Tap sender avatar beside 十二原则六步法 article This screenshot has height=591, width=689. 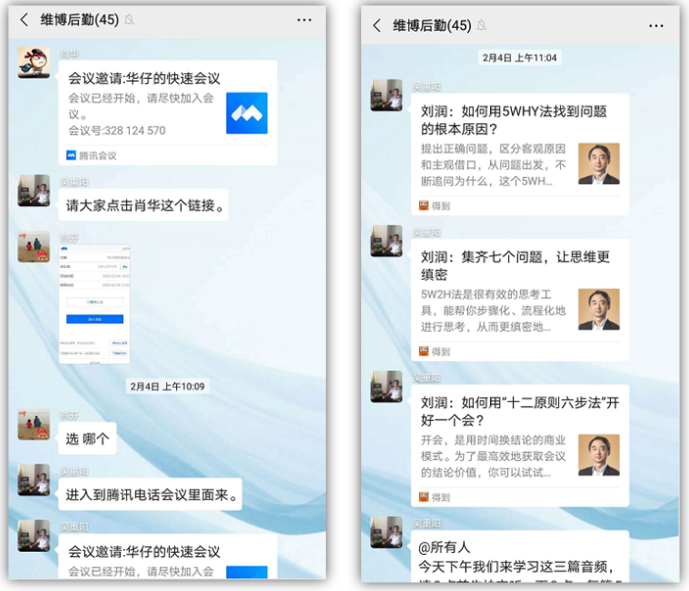pos(386,387)
